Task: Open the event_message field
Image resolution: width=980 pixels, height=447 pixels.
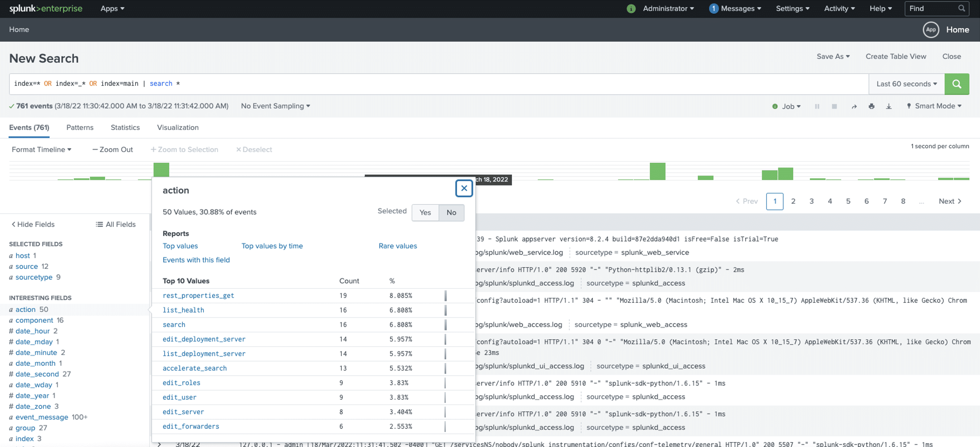Action: point(42,417)
